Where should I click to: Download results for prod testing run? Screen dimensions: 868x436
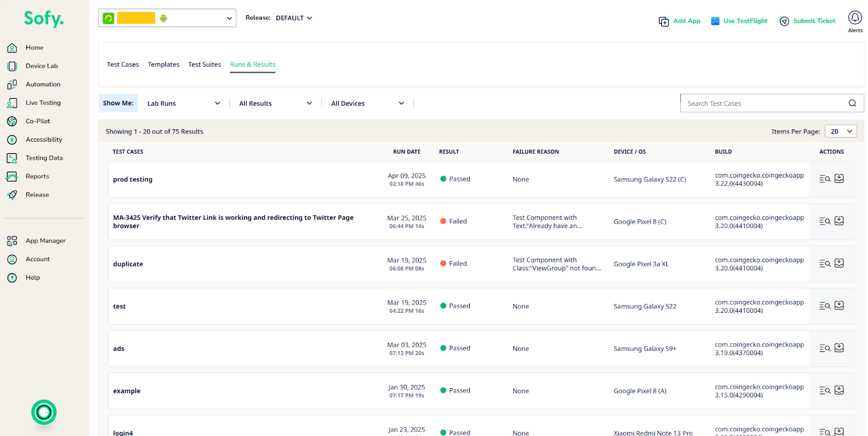point(839,179)
